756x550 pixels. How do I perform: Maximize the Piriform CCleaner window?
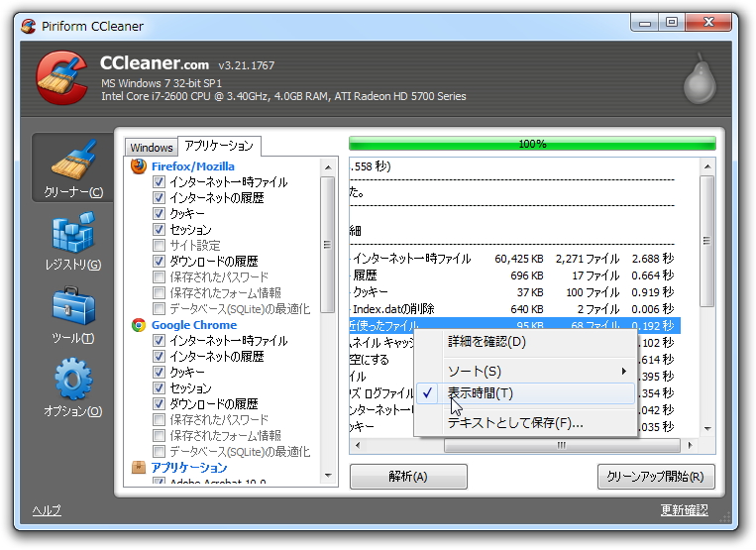(672, 23)
